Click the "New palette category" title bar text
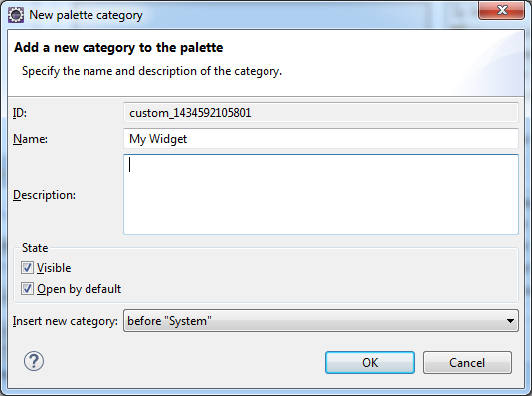Image resolution: width=532 pixels, height=396 pixels. point(86,15)
